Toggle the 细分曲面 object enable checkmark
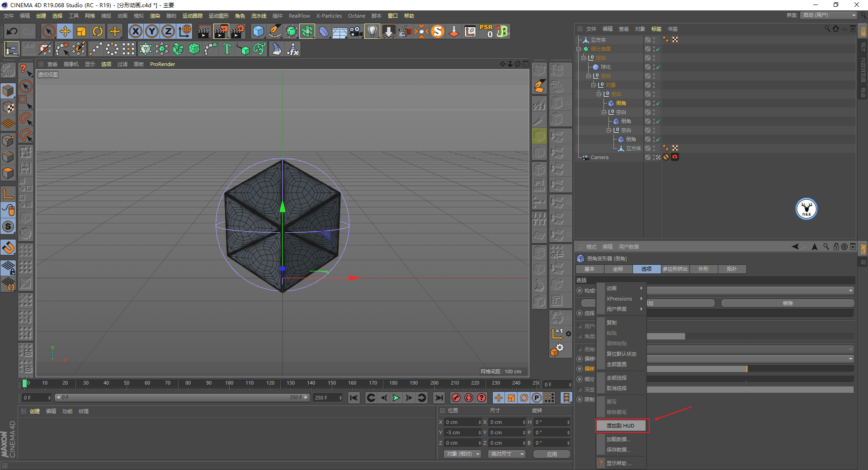This screenshot has width=868, height=470. point(658,49)
